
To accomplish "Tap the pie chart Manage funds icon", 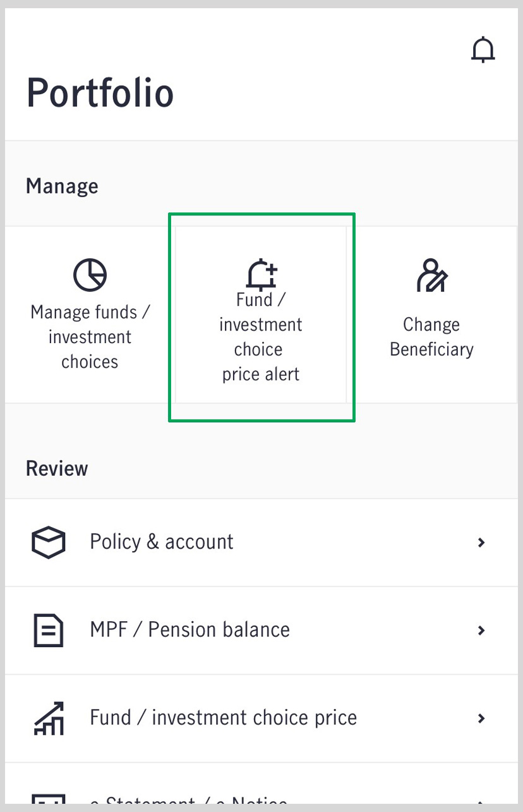I will [90, 275].
